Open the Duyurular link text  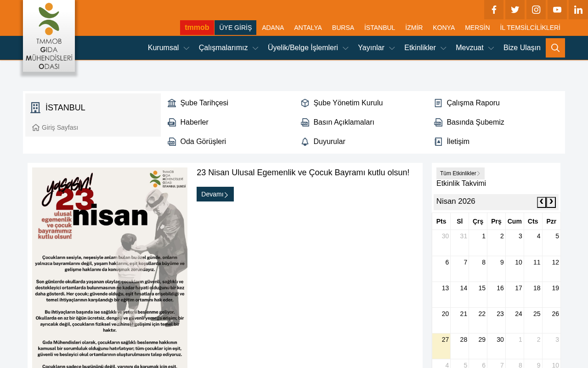[x=329, y=142]
